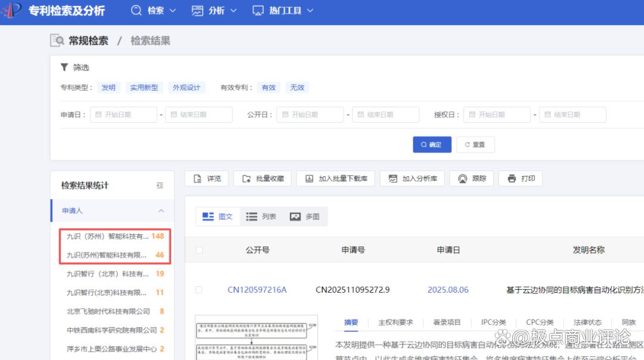Click application date 2025.08.06
Viewport: 644px width, 360px height.
coord(448,290)
